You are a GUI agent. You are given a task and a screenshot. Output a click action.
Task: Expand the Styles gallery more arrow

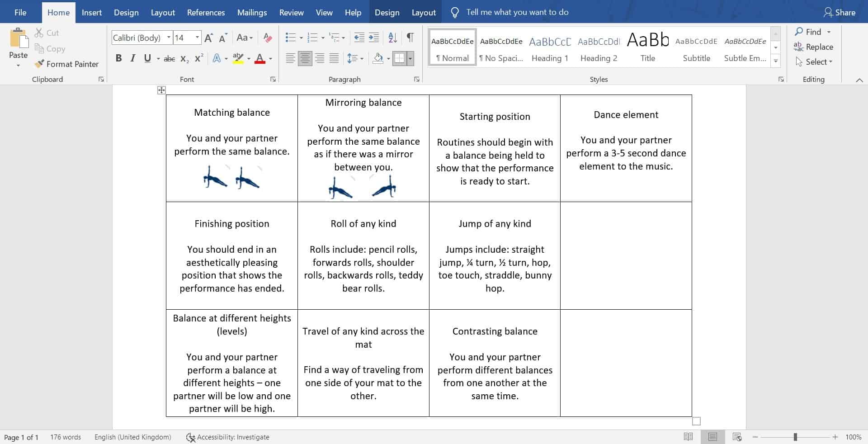coord(776,61)
